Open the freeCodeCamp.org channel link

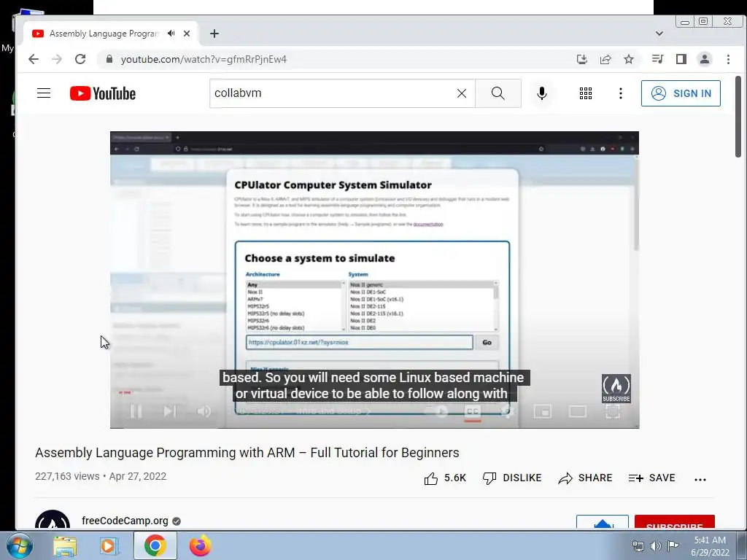[125, 521]
